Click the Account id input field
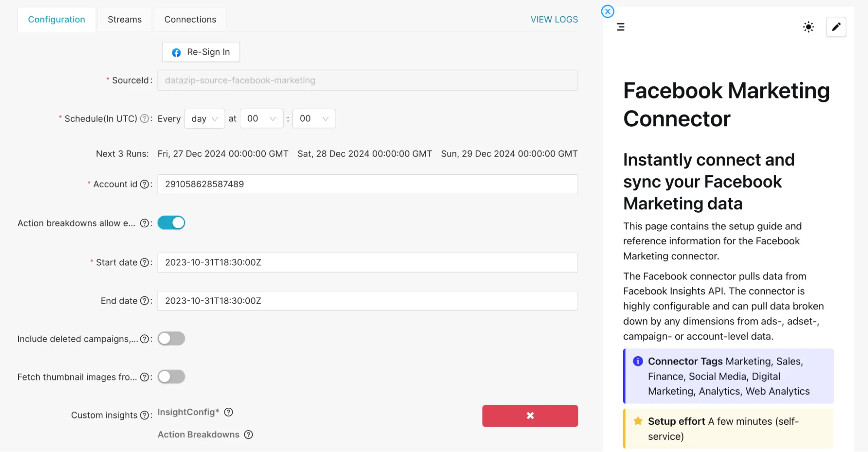This screenshot has width=868, height=452. (367, 184)
